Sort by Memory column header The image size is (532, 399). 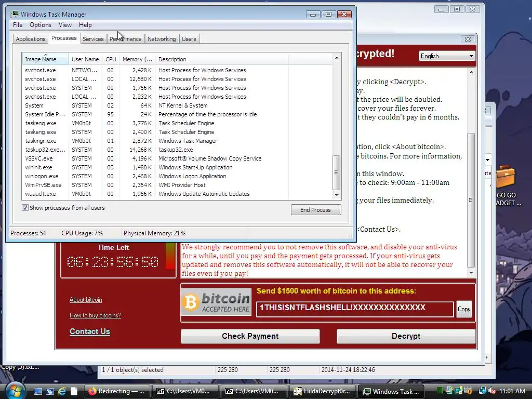[x=137, y=59]
